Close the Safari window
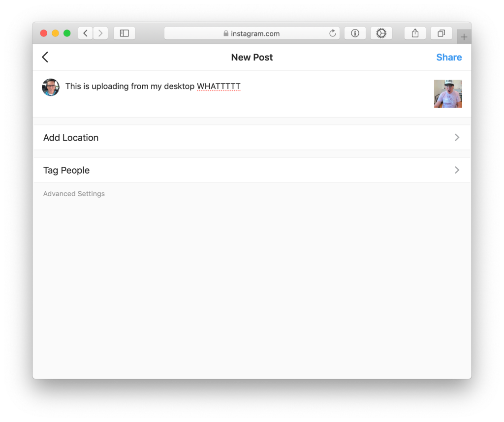The height and width of the screenshot is (422, 504). point(44,33)
